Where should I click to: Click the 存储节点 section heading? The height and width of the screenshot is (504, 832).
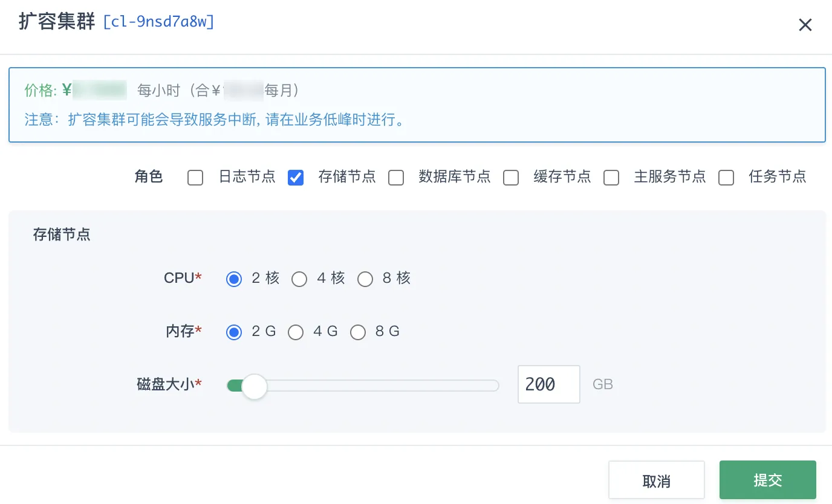click(x=62, y=234)
